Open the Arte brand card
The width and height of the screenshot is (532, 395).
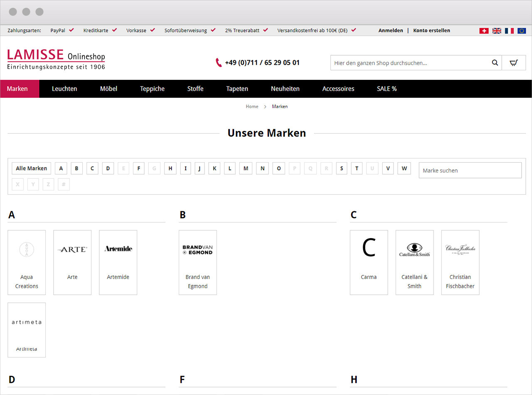(72, 262)
